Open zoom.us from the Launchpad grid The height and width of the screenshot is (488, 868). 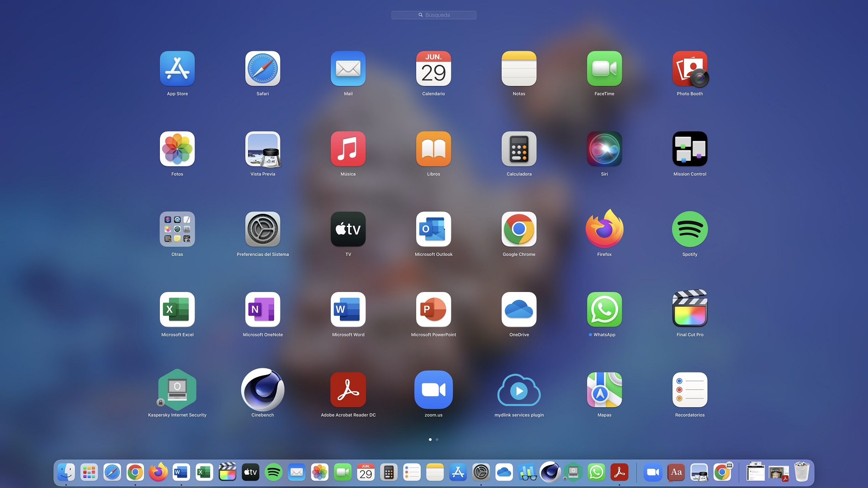434,390
